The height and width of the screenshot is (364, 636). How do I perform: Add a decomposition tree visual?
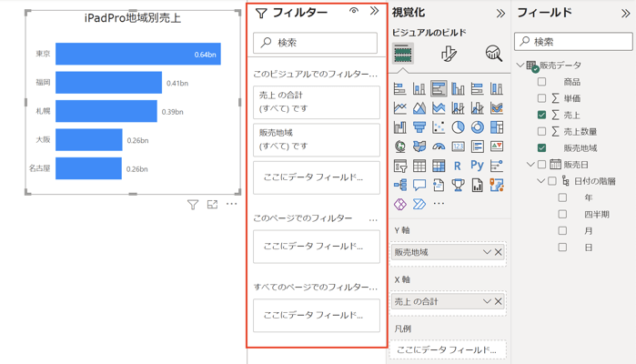400,185
